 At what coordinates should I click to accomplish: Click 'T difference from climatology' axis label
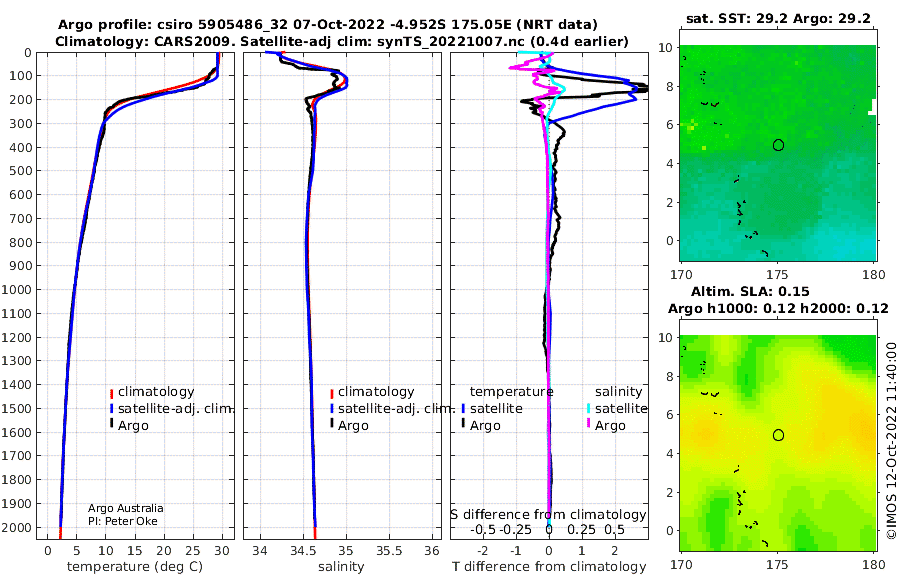pyautogui.click(x=549, y=567)
